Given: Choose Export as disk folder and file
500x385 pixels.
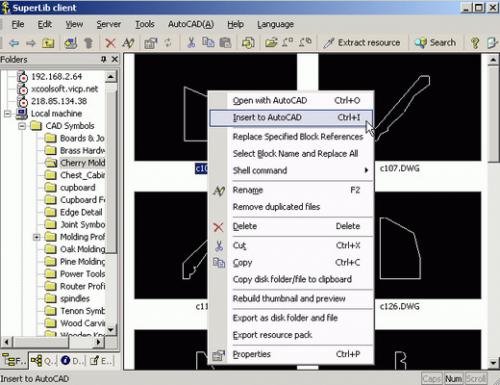Looking at the screenshot, I should click(291, 318).
